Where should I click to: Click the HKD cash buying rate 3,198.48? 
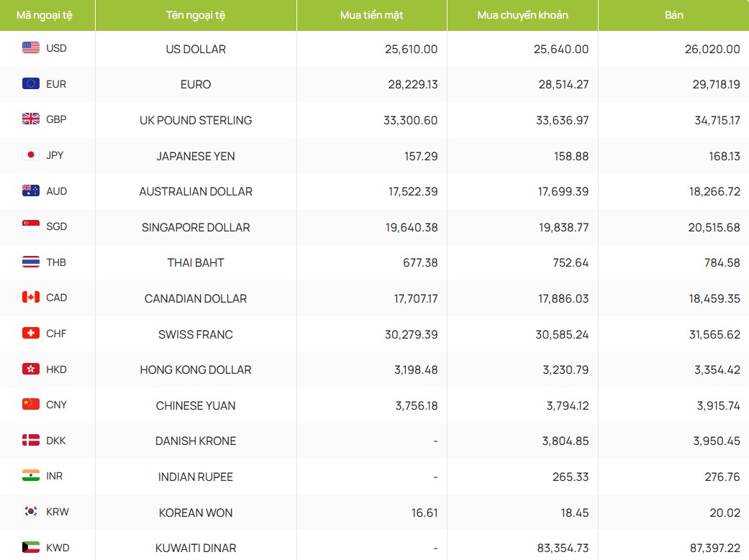pyautogui.click(x=416, y=369)
